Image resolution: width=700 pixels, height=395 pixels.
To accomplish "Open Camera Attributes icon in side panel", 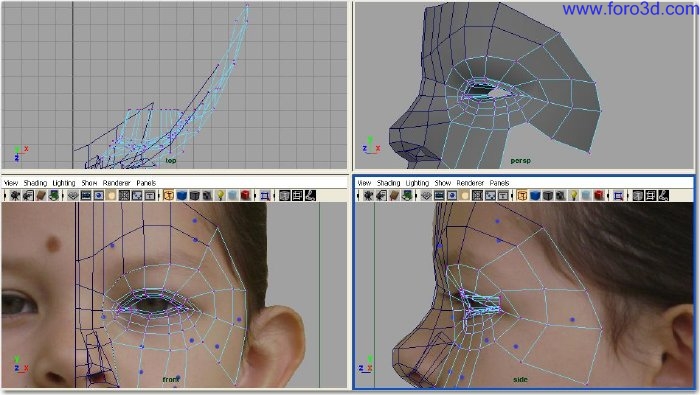I will click(381, 195).
